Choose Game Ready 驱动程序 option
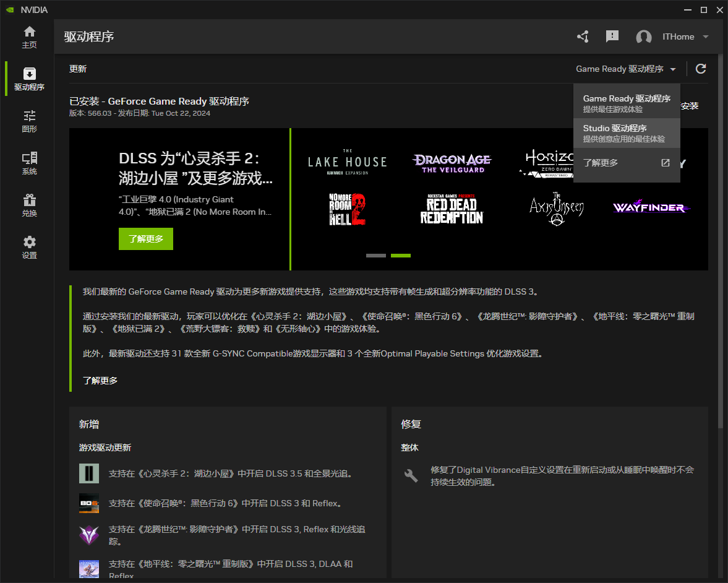The width and height of the screenshot is (728, 583). (x=625, y=102)
